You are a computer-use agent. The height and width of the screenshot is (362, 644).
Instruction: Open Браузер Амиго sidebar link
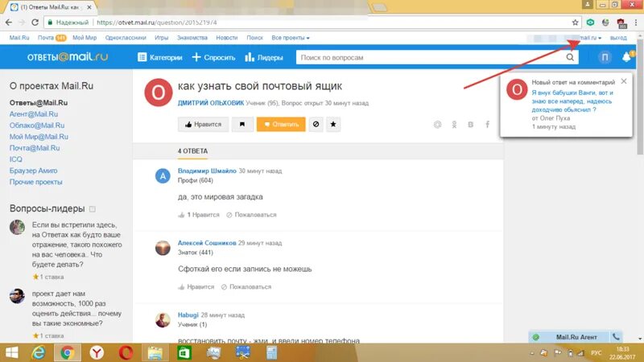33,171
